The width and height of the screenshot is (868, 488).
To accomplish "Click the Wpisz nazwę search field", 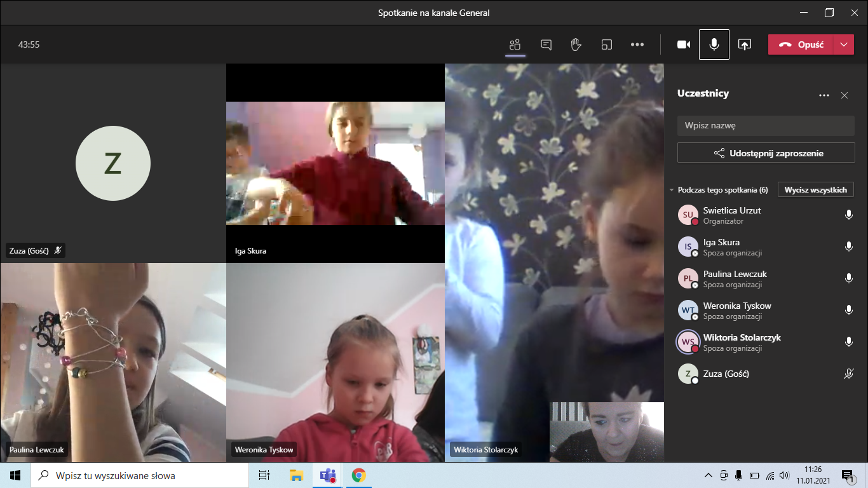I will click(x=766, y=126).
